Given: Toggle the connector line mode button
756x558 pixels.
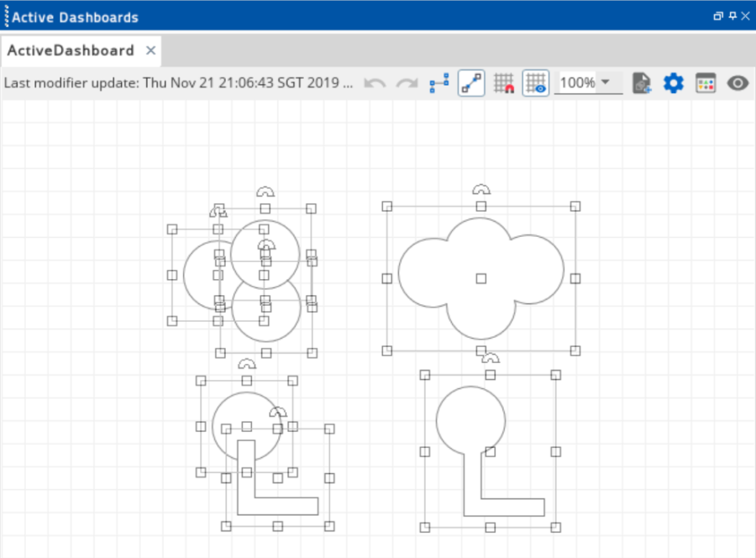Looking at the screenshot, I should click(471, 83).
